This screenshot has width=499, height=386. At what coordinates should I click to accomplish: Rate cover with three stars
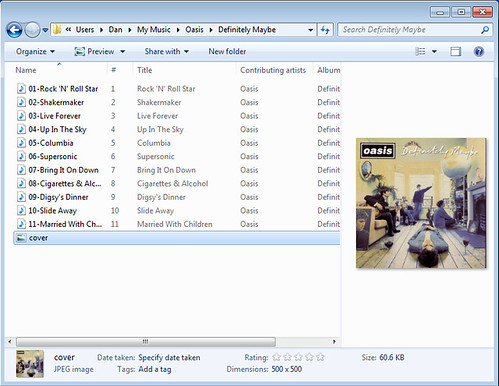coord(298,357)
